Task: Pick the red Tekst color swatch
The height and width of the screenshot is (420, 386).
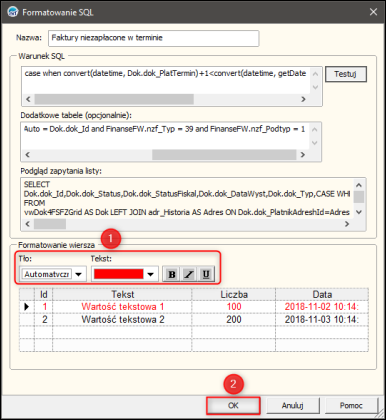Action: [x=118, y=274]
